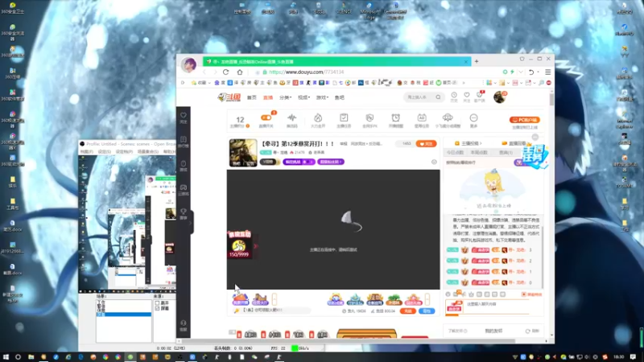Click the stream room cover thumbnail
The image size is (644, 362).
click(x=243, y=153)
